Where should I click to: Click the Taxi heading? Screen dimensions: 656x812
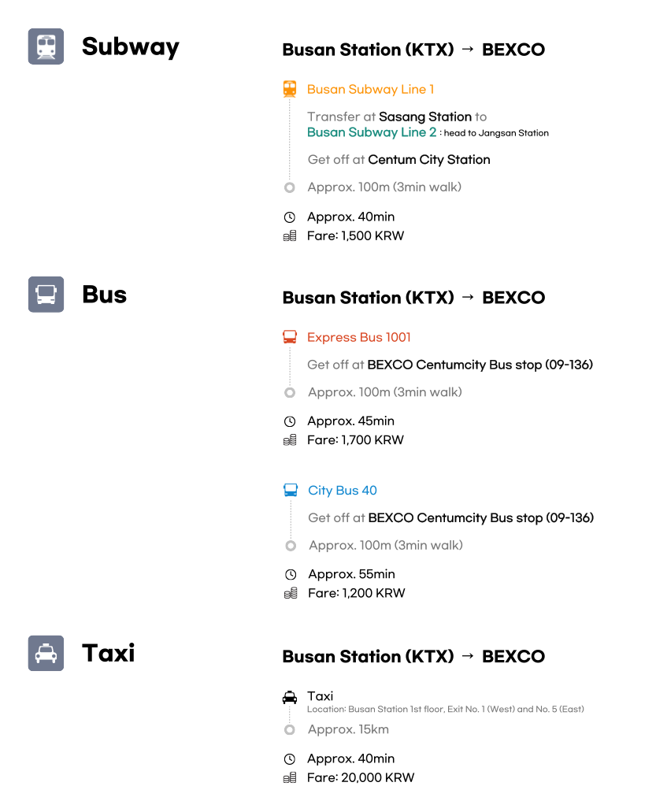point(109,653)
